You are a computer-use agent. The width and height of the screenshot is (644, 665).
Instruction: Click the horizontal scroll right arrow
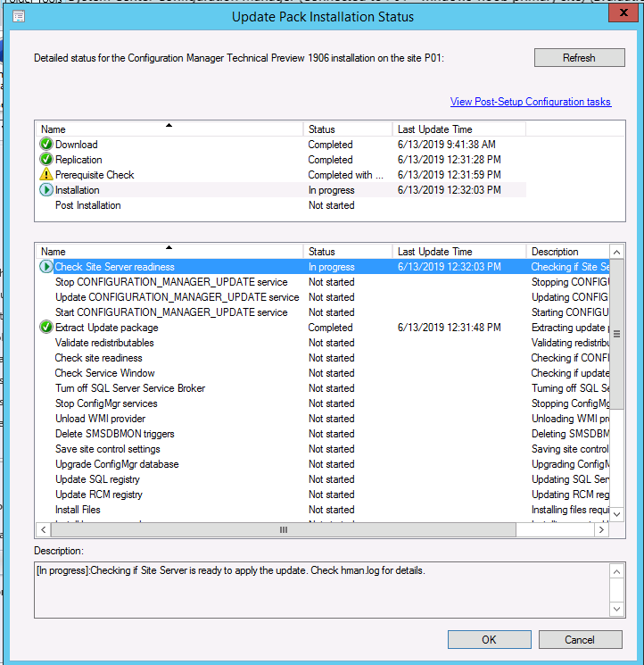coord(601,529)
